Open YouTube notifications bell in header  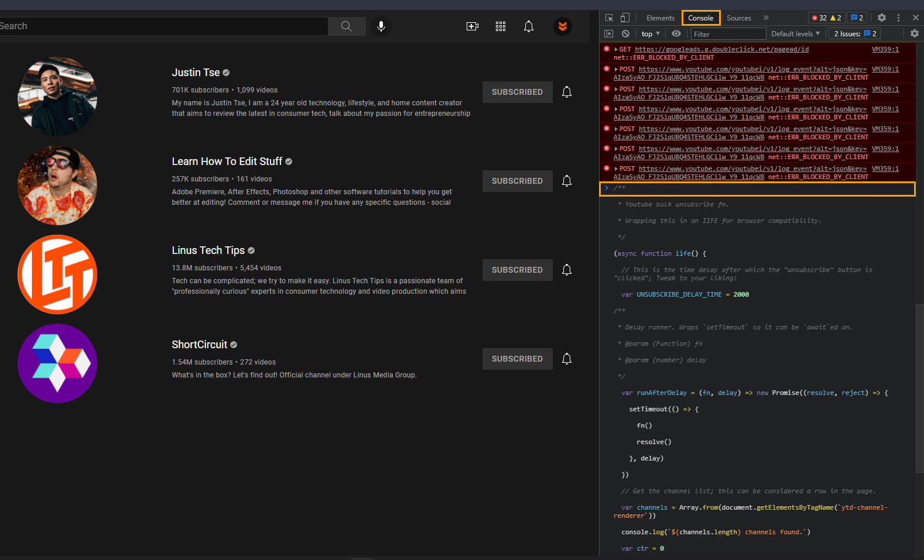529,26
